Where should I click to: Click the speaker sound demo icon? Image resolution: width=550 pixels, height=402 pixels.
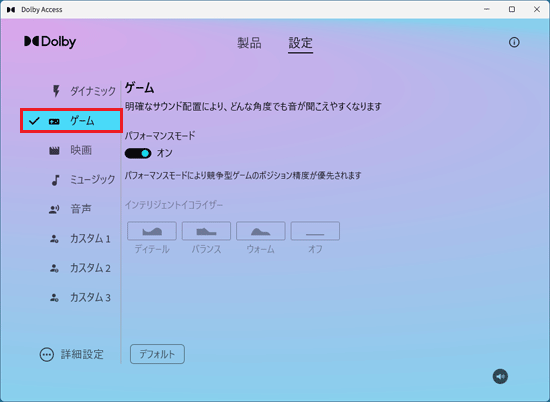tap(500, 376)
